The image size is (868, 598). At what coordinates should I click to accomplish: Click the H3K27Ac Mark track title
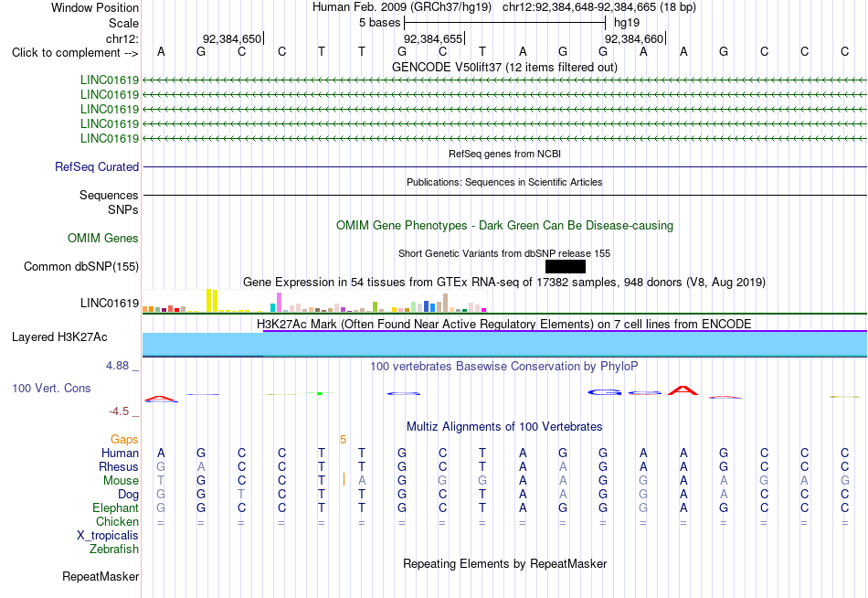tap(504, 325)
